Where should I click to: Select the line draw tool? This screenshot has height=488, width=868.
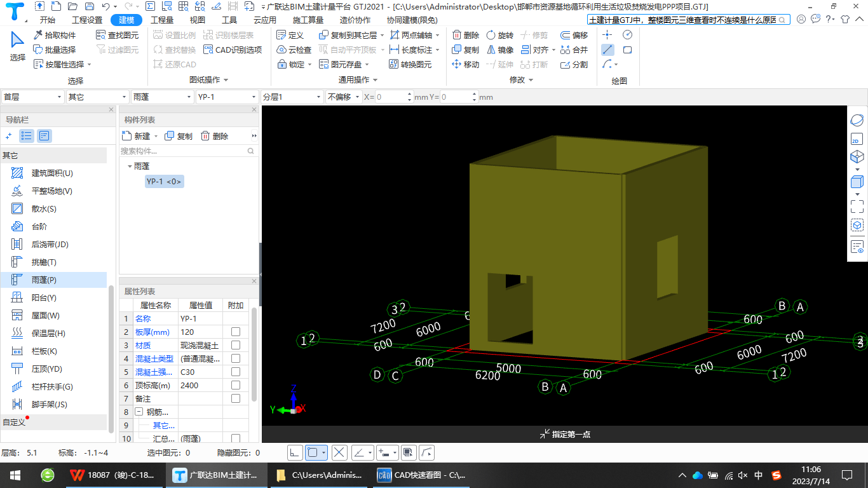click(608, 50)
